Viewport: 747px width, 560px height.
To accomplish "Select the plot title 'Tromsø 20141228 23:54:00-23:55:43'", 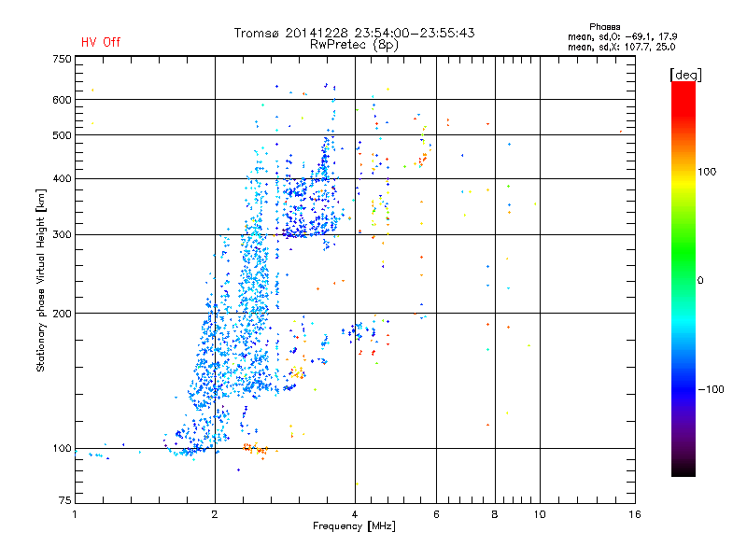I will [x=355, y=33].
